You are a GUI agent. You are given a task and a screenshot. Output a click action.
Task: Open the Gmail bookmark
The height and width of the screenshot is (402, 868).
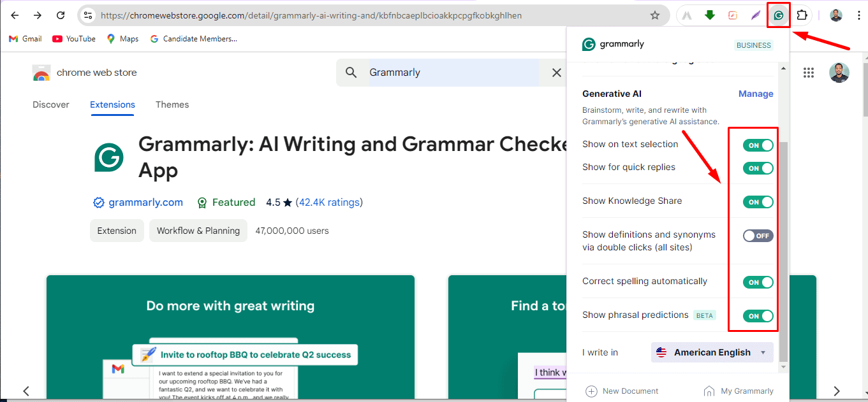25,39
